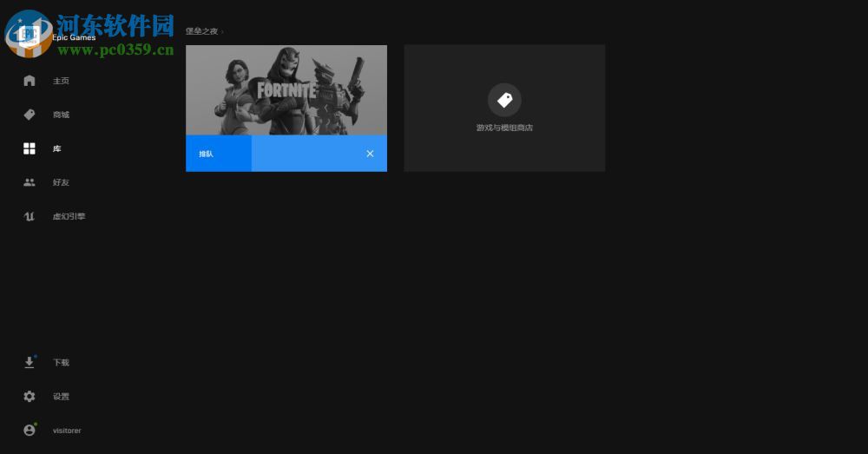Open the 游戏与模组商店 tag icon
Viewport: 868px width, 454px height.
click(504, 100)
